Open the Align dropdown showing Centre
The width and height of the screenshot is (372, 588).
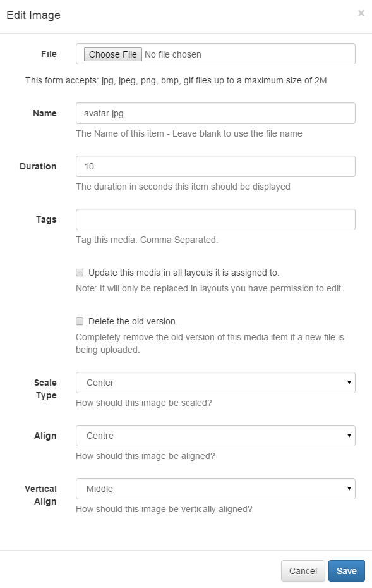click(215, 436)
